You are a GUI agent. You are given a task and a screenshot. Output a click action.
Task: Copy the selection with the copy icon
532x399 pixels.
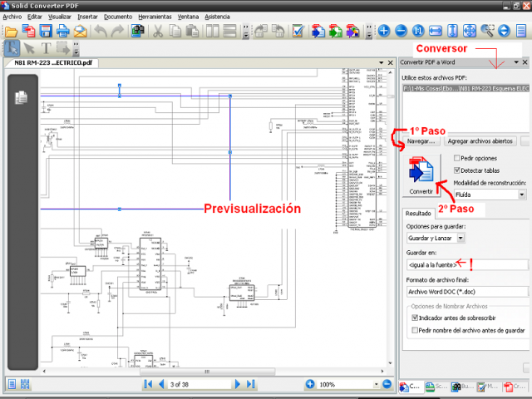tap(175, 32)
